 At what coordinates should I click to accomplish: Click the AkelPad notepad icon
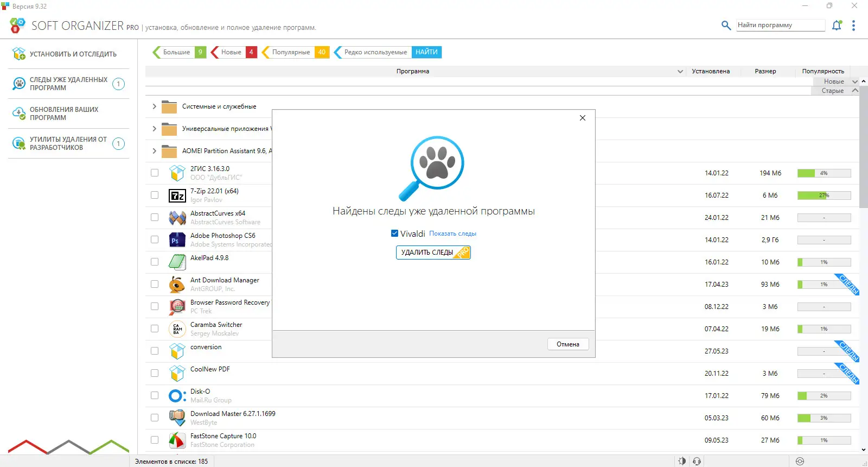point(177,262)
